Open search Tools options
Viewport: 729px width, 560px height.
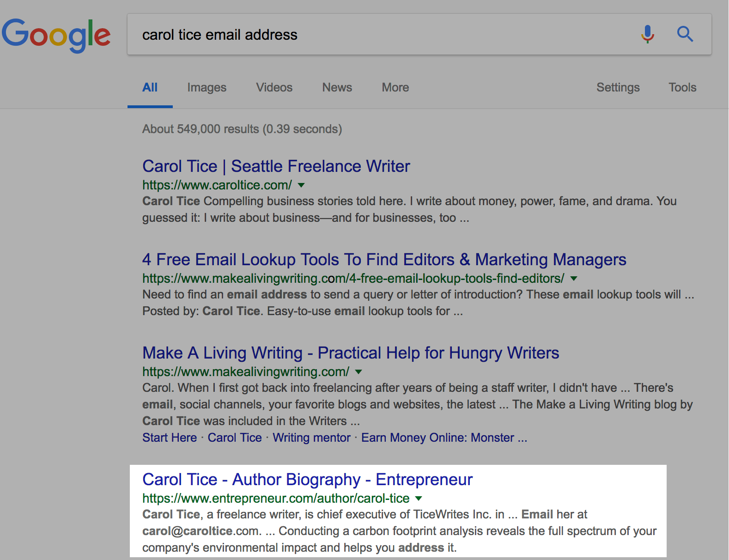pyautogui.click(x=682, y=87)
